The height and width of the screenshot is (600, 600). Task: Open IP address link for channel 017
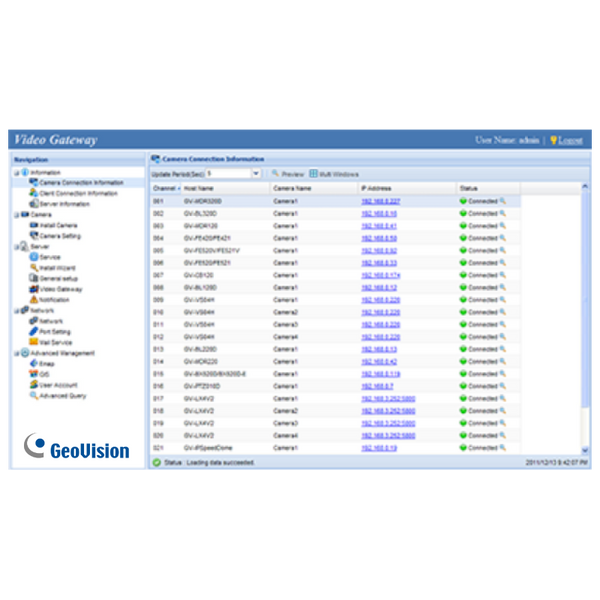388,398
